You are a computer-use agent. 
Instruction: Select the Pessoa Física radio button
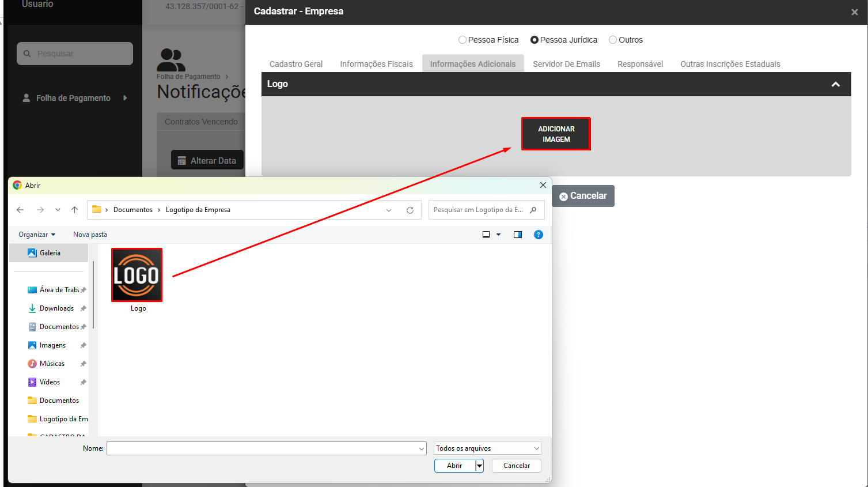pyautogui.click(x=463, y=40)
